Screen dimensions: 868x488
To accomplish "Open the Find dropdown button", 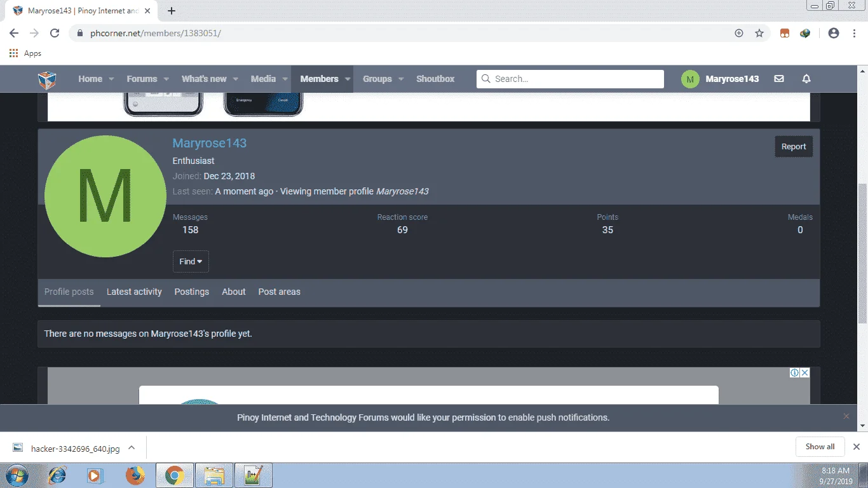I will pos(191,262).
